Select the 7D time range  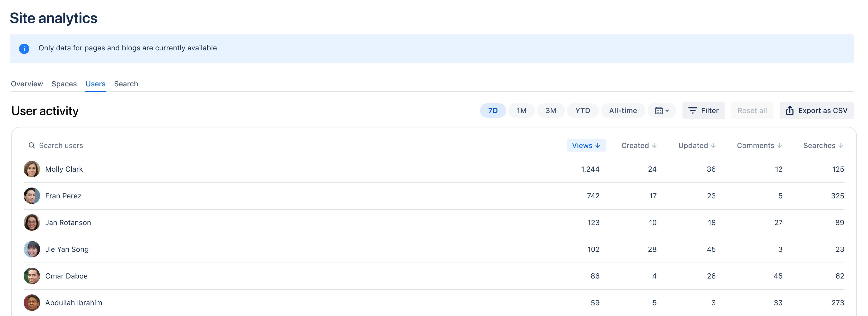point(493,110)
